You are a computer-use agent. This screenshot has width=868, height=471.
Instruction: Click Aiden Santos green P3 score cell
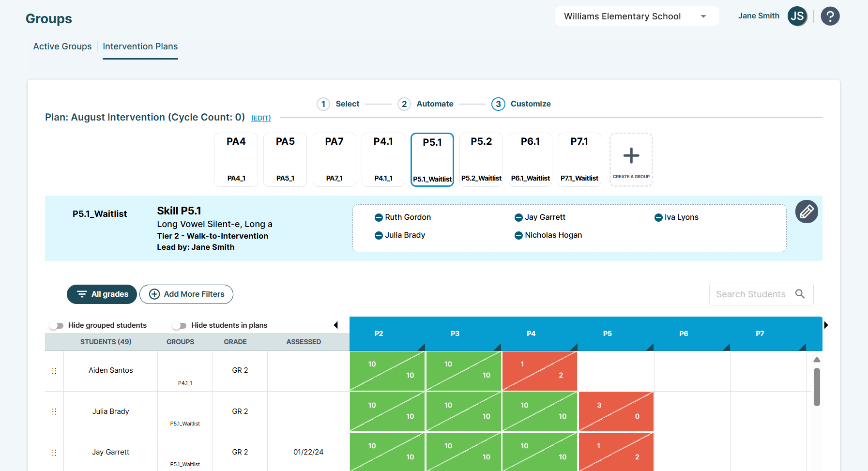(x=464, y=371)
